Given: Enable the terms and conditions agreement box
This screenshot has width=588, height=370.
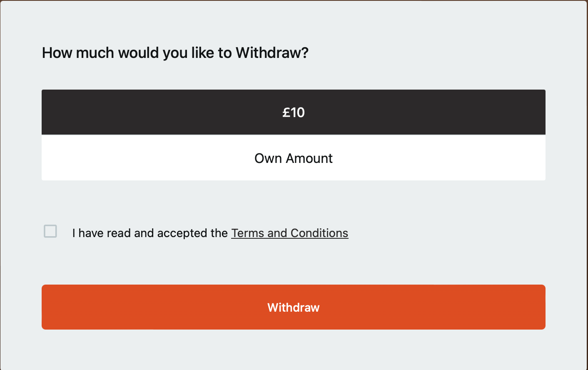Looking at the screenshot, I should click(50, 231).
